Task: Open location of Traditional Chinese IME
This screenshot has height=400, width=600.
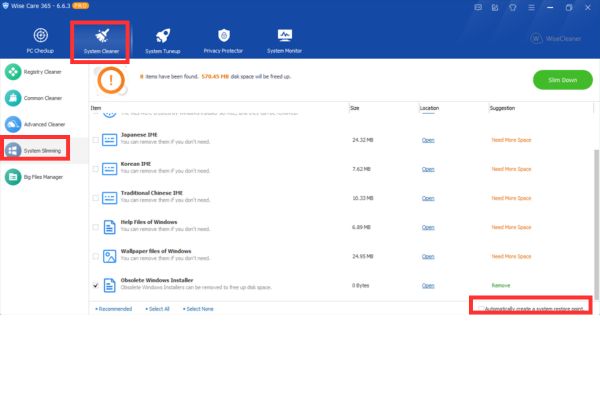Action: pyautogui.click(x=428, y=198)
